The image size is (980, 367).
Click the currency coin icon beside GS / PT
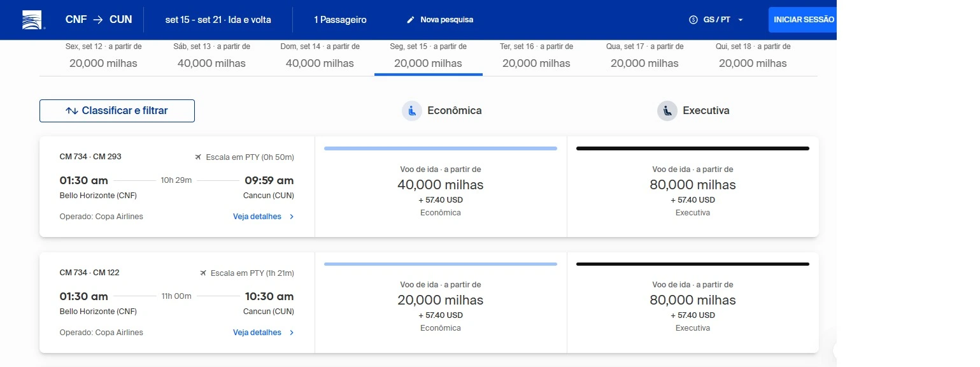[x=693, y=20]
